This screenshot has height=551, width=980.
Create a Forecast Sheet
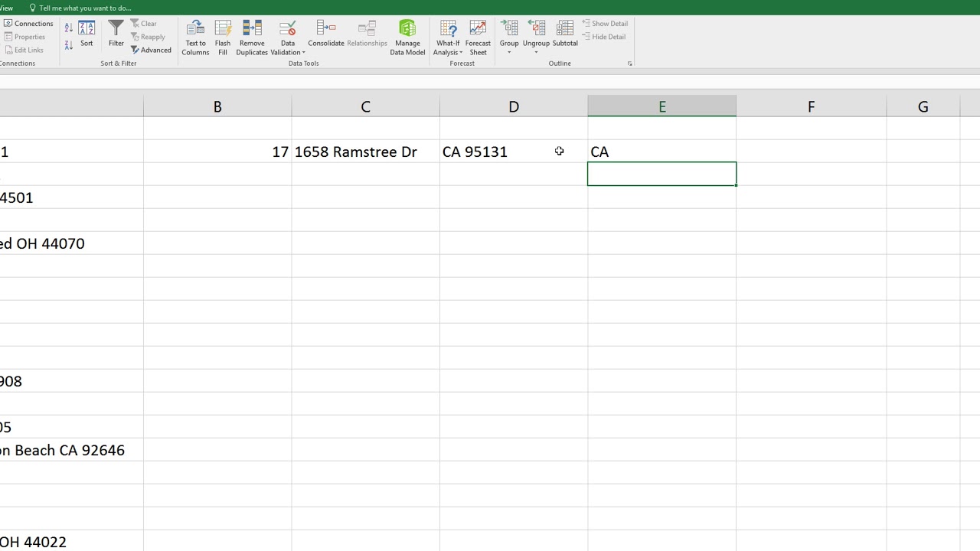pyautogui.click(x=478, y=37)
